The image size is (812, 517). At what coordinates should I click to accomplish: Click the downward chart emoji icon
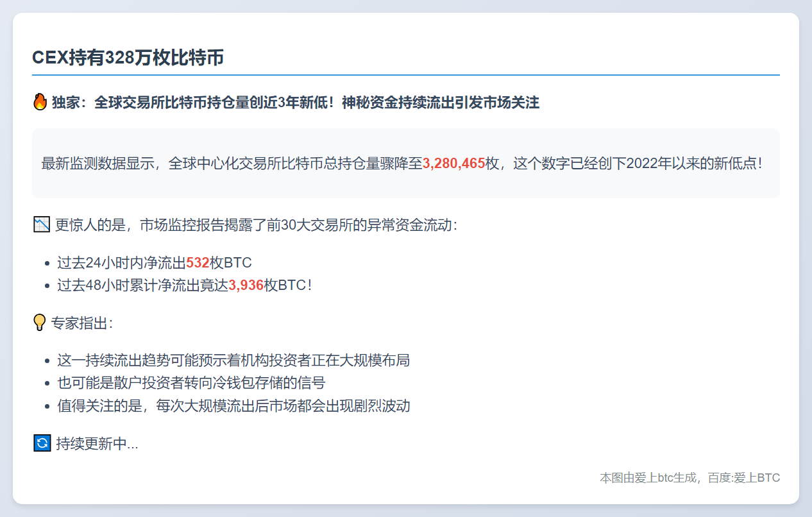[x=41, y=225]
